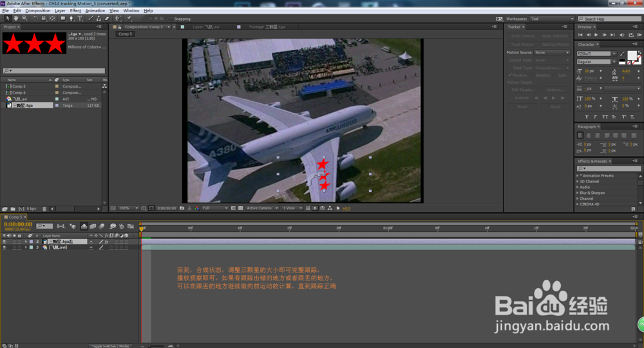Expand the Animation Presets folder

click(x=578, y=175)
